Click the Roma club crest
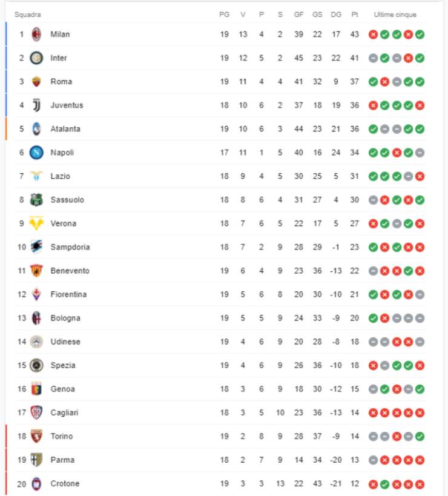Image resolution: width=448 pixels, height=496 pixels. 36,82
